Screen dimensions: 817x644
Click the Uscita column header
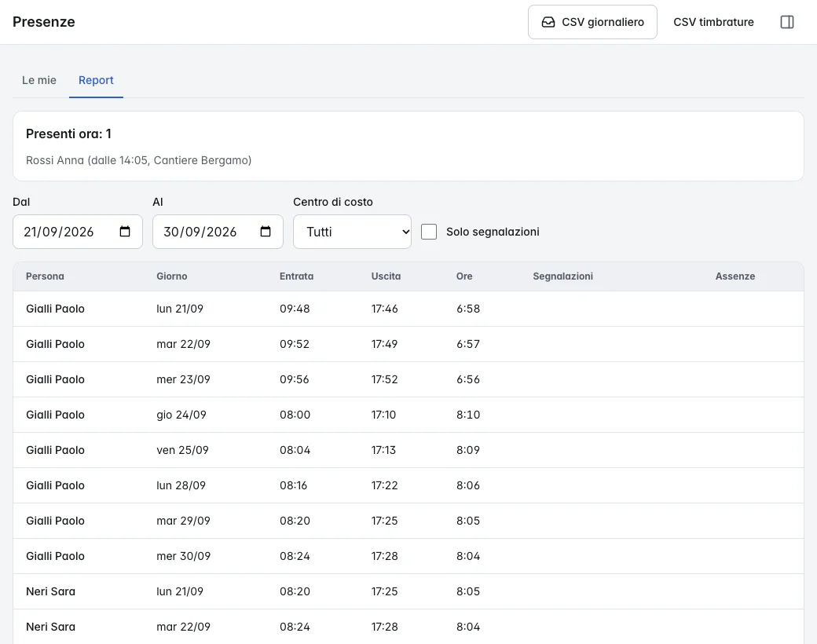tap(386, 276)
